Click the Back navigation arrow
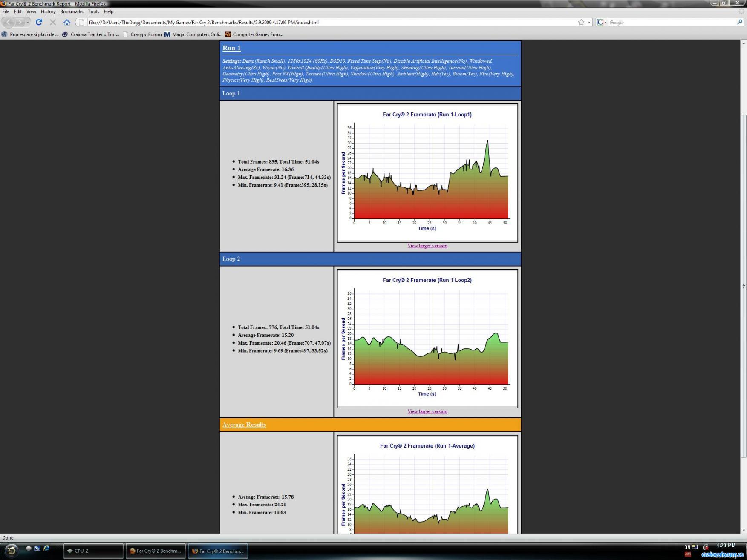This screenshot has height=560, width=747. click(8, 22)
